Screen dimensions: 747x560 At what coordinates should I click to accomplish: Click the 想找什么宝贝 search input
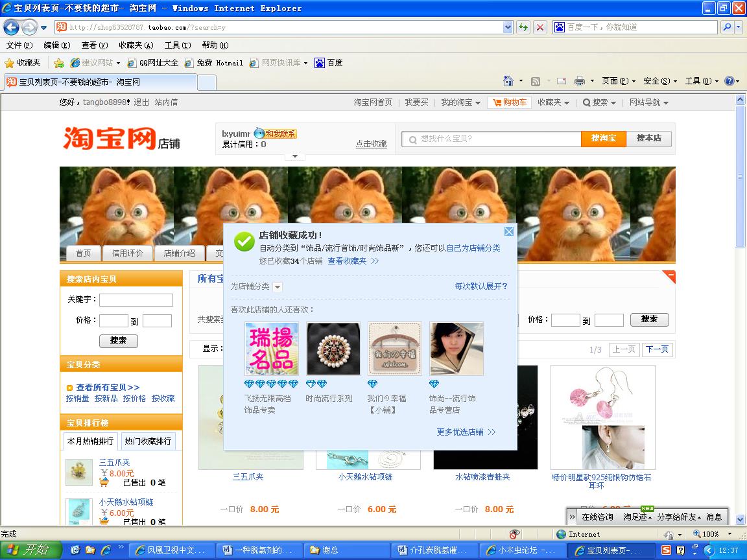492,139
